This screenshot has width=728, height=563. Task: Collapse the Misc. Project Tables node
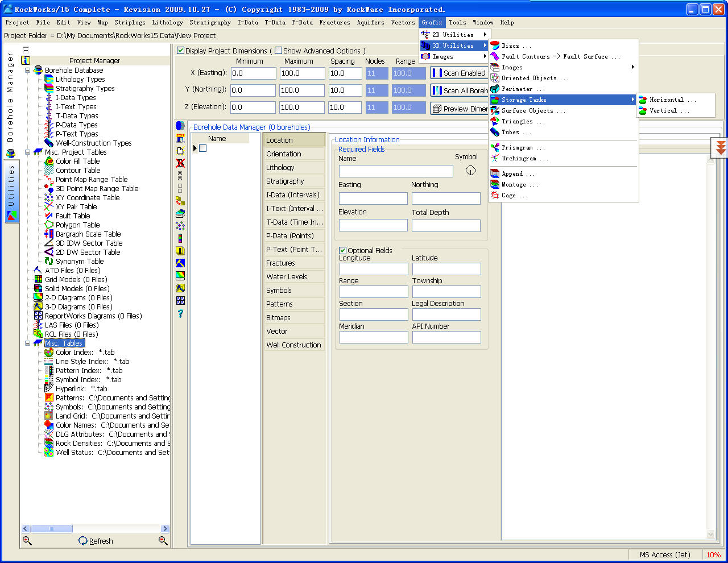(x=27, y=152)
